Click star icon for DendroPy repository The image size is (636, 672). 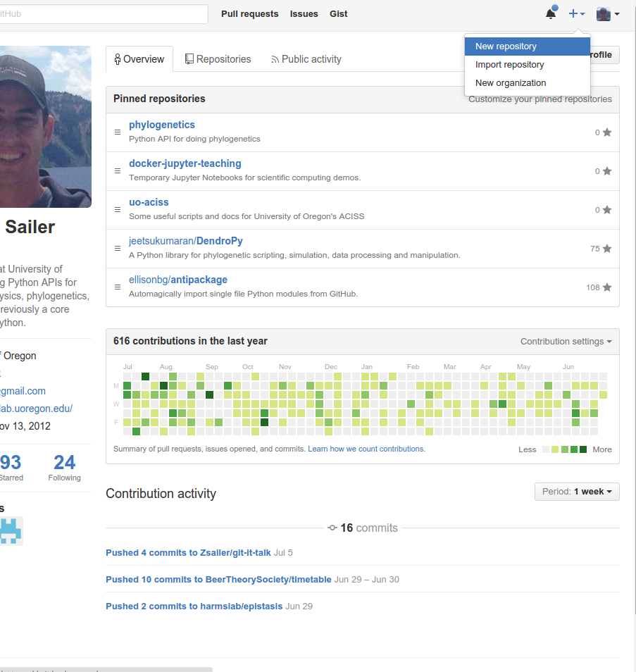pos(607,249)
